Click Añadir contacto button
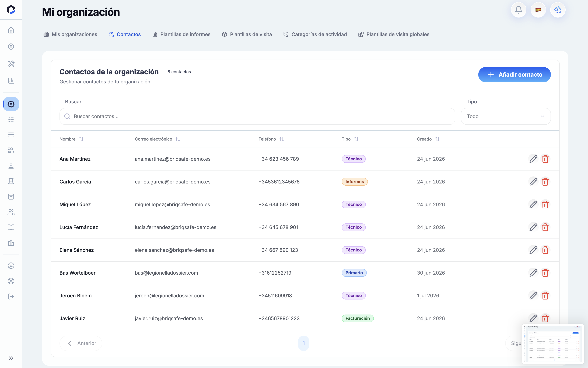Image resolution: width=588 pixels, height=368 pixels. click(x=514, y=74)
